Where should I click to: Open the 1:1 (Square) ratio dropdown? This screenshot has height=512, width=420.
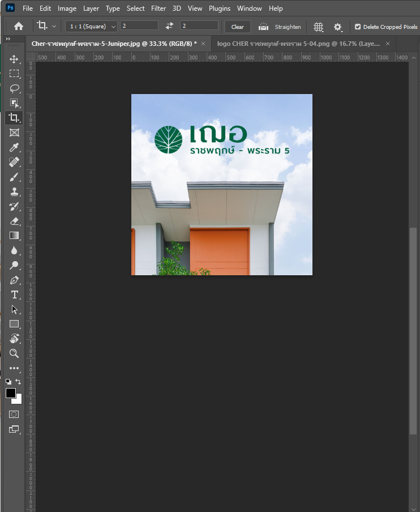pyautogui.click(x=91, y=27)
